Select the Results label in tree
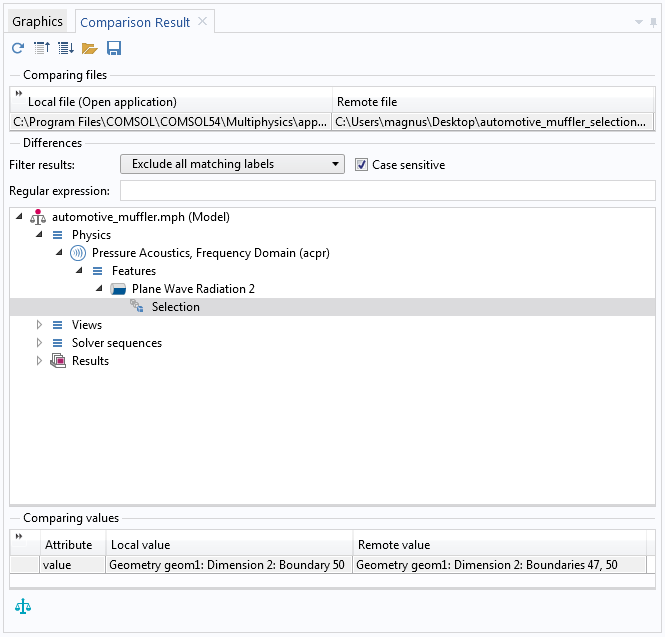The width and height of the screenshot is (665, 637). pos(90,361)
